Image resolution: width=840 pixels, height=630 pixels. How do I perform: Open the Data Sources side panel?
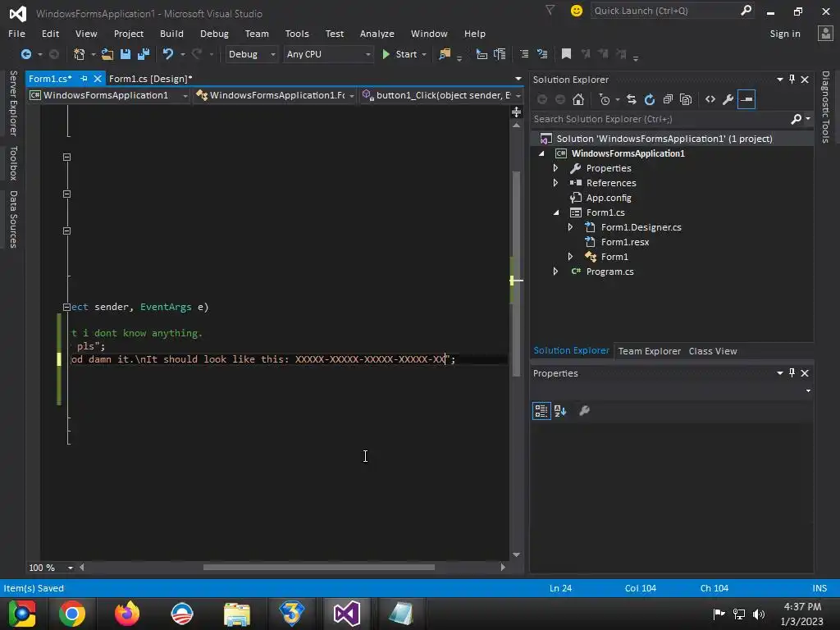[13, 220]
